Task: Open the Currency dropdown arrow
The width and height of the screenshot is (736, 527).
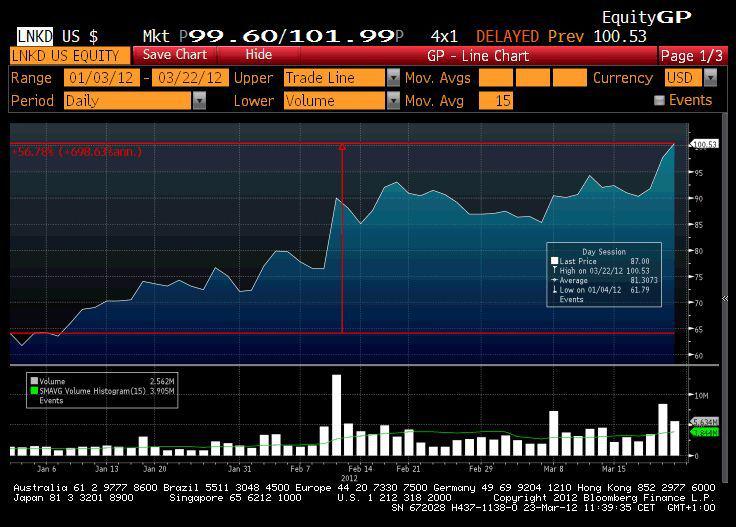Action: tap(711, 77)
